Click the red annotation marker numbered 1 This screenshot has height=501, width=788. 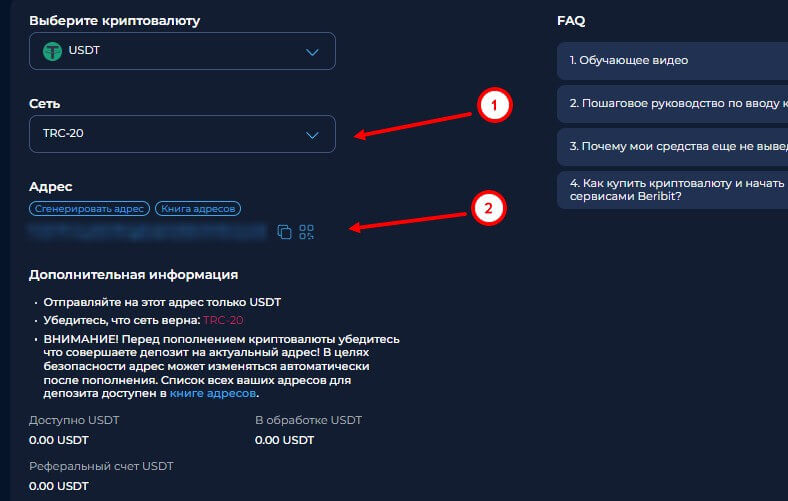pos(493,104)
